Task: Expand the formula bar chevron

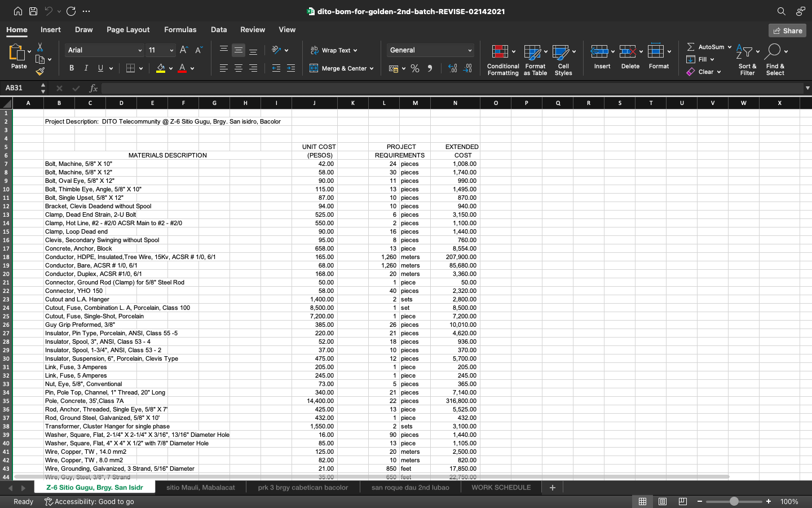Action: 807,88
